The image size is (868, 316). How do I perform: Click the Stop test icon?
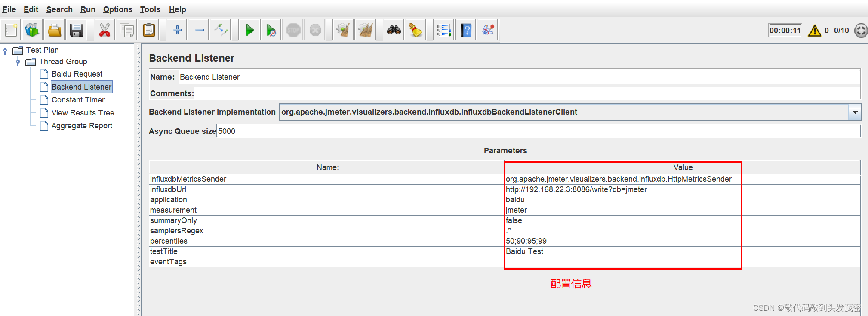293,30
